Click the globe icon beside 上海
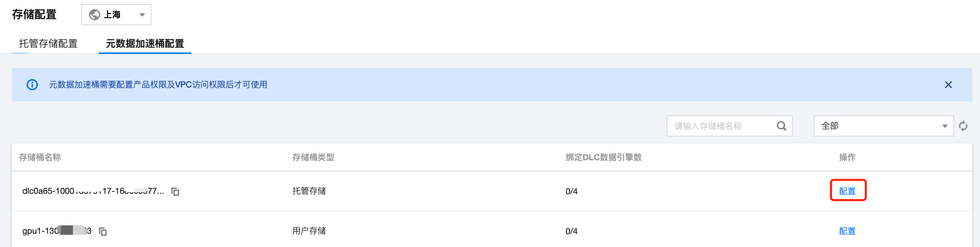Viewport: 980px width, 247px height. (94, 15)
